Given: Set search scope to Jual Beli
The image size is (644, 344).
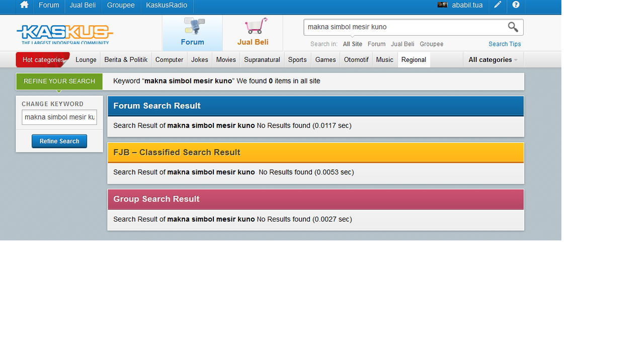Looking at the screenshot, I should [x=403, y=44].
